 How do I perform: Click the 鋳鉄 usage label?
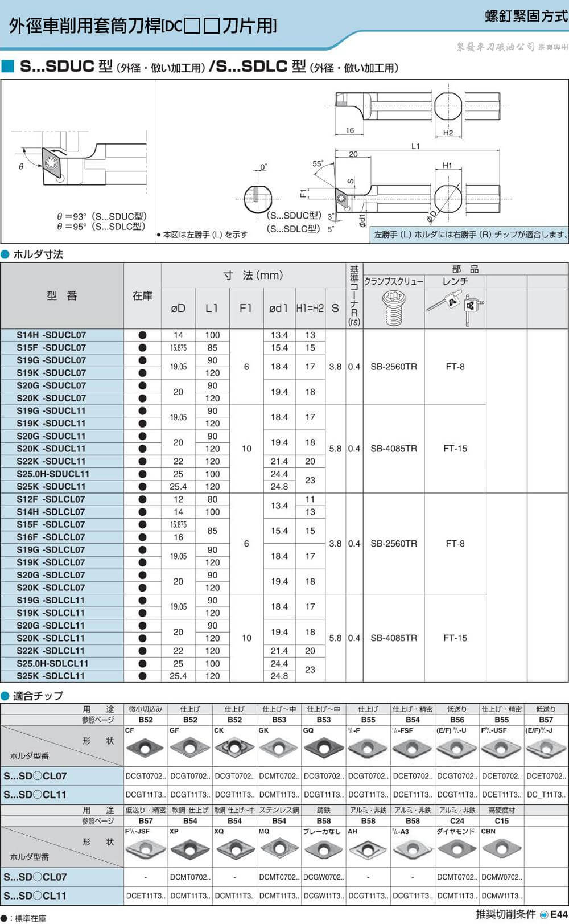(x=324, y=810)
